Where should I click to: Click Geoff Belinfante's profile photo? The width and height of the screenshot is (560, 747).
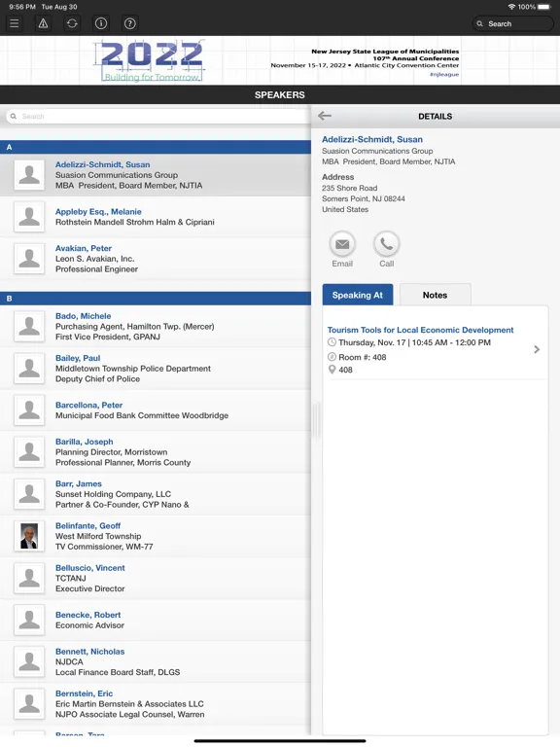[29, 536]
